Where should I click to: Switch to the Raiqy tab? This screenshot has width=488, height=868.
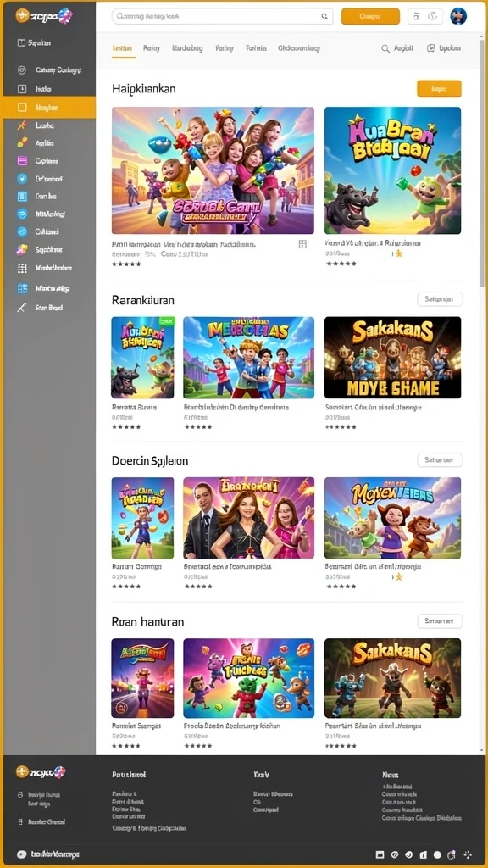[152, 48]
